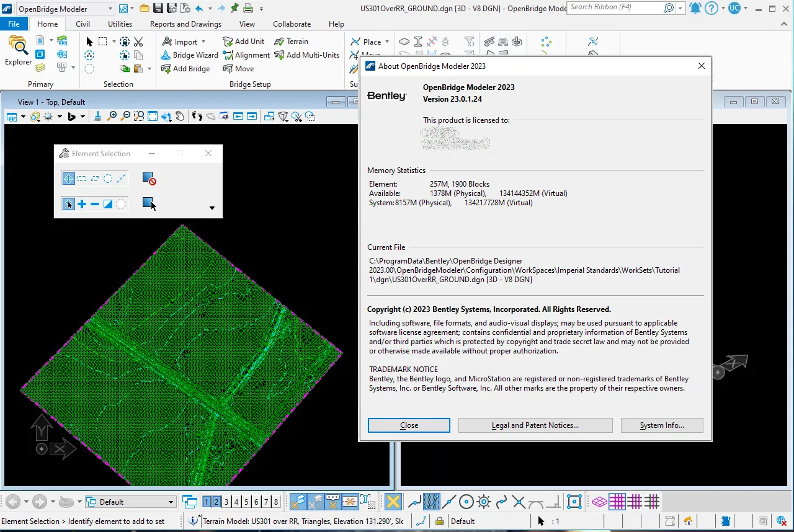Click the Terrain Model status bar message
The image size is (794, 532).
tap(303, 521)
